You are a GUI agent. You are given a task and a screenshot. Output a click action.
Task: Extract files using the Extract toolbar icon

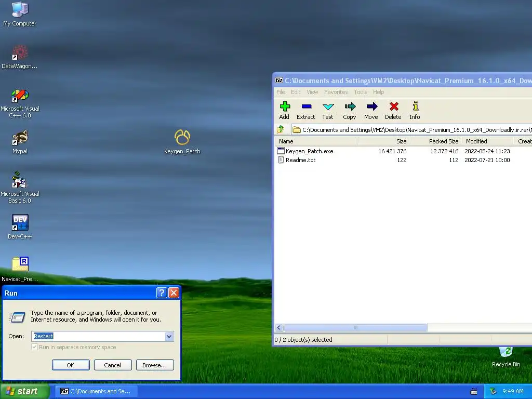[x=305, y=111]
